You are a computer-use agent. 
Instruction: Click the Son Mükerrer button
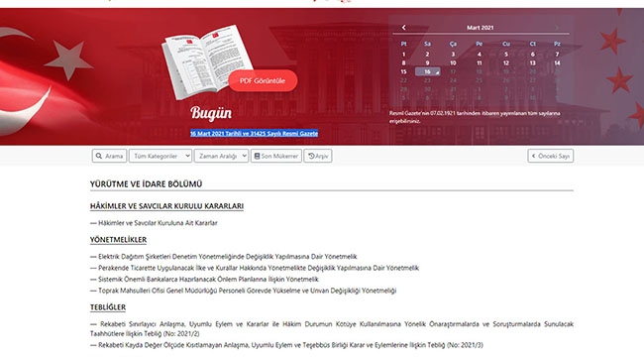(x=276, y=156)
